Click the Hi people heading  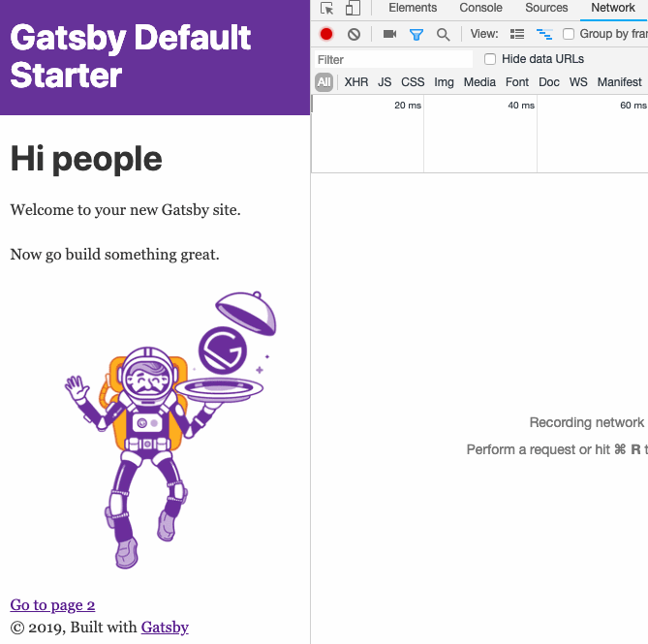click(86, 159)
